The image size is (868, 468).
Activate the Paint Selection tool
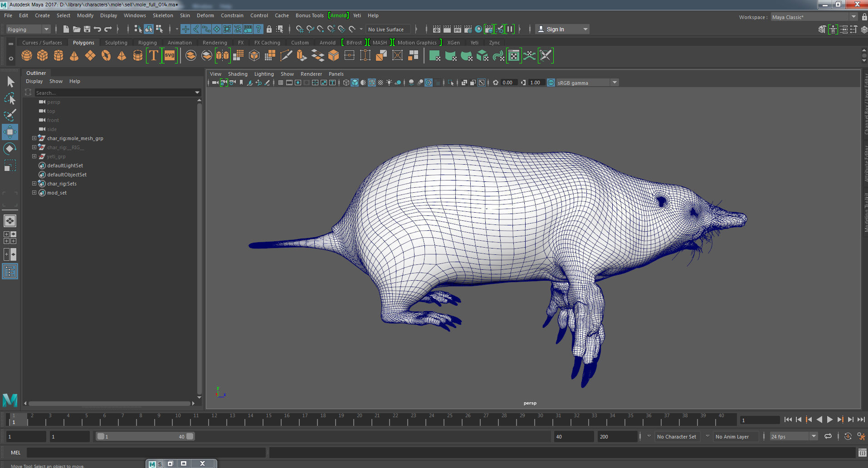coord(10,115)
